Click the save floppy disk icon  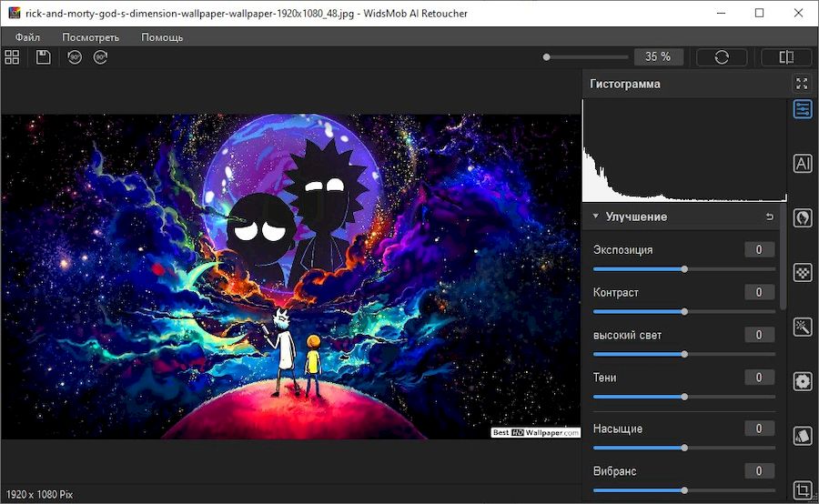coord(44,57)
